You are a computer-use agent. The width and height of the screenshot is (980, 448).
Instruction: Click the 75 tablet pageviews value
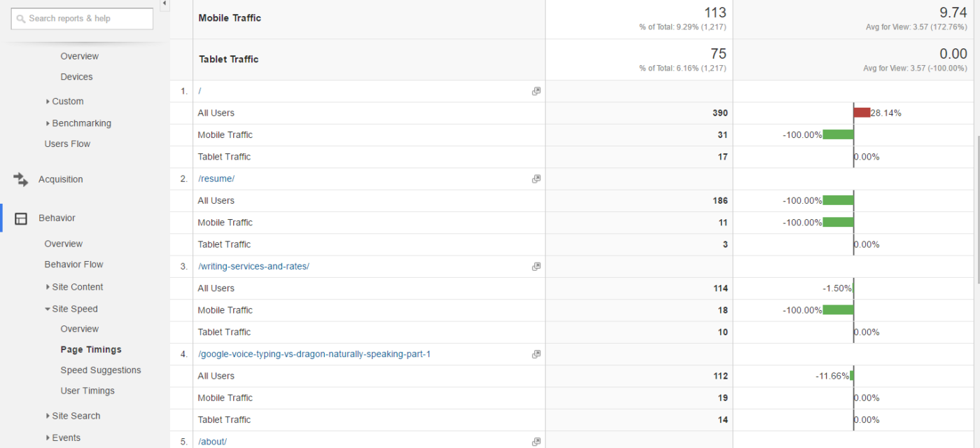pyautogui.click(x=718, y=54)
